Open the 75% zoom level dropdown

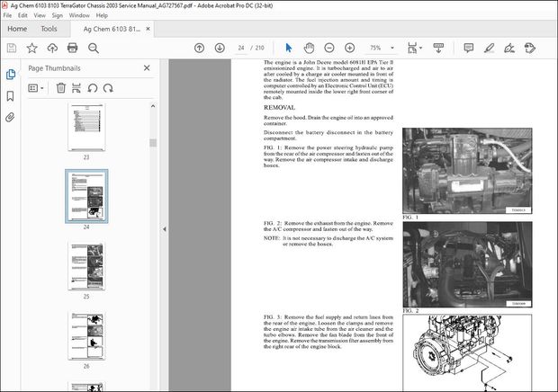[x=391, y=48]
